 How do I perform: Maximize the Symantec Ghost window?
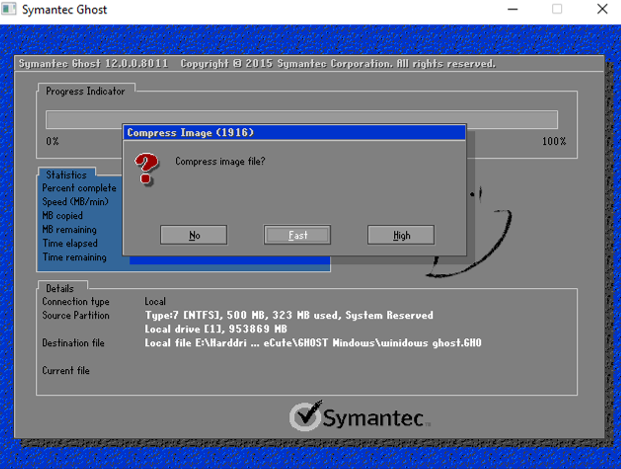pyautogui.click(x=556, y=10)
